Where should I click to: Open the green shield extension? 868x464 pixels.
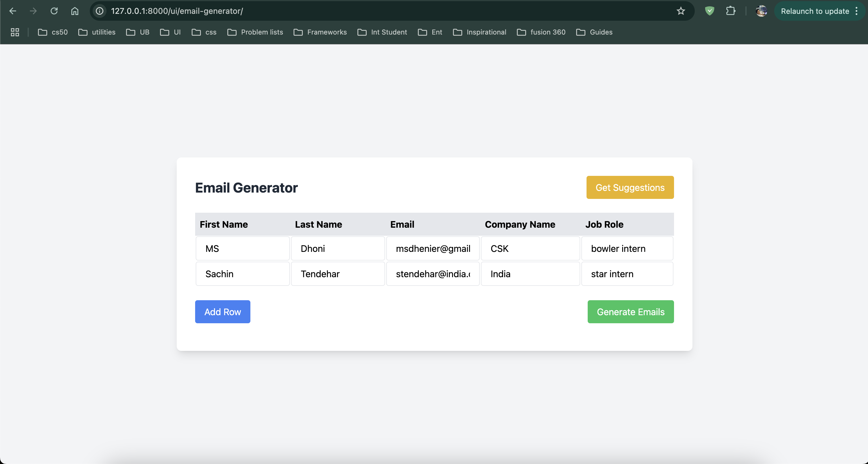tap(710, 11)
